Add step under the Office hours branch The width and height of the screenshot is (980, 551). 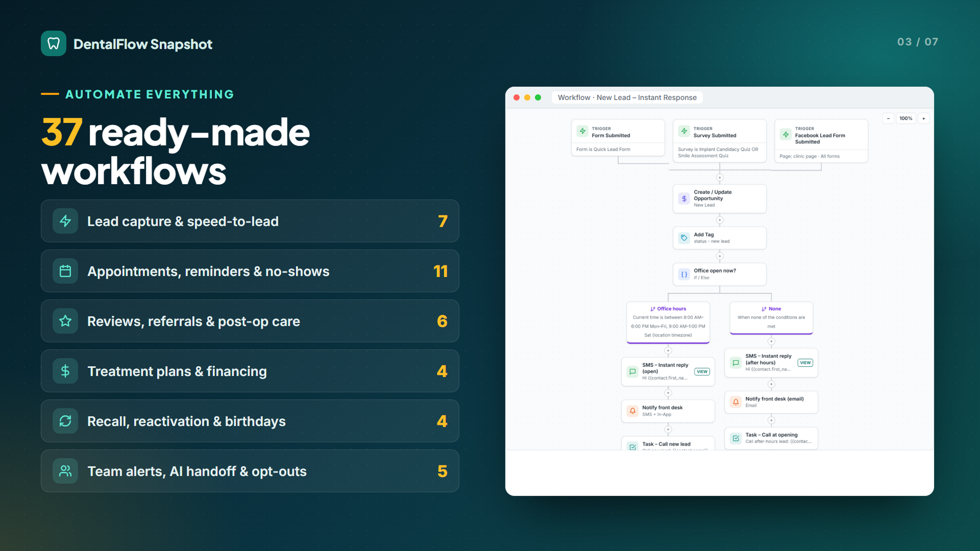click(x=668, y=350)
